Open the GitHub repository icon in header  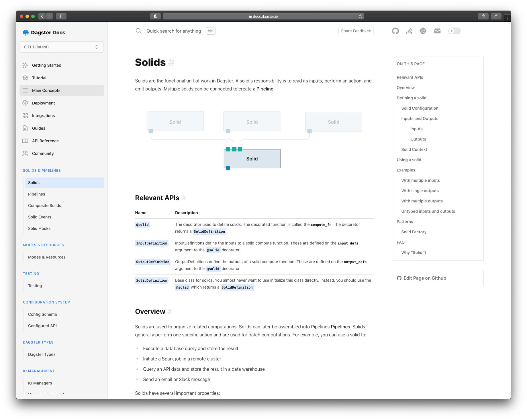click(395, 31)
